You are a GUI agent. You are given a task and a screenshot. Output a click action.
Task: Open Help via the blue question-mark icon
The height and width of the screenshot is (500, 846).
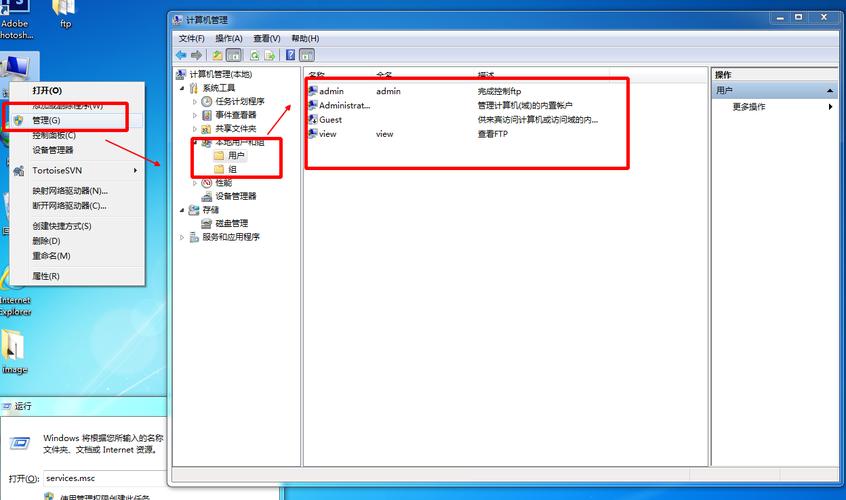click(290, 55)
